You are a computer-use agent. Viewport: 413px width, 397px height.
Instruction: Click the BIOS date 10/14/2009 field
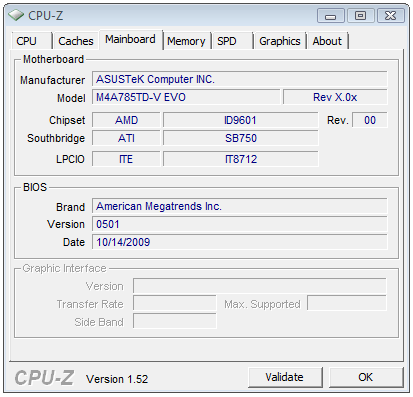click(x=240, y=242)
